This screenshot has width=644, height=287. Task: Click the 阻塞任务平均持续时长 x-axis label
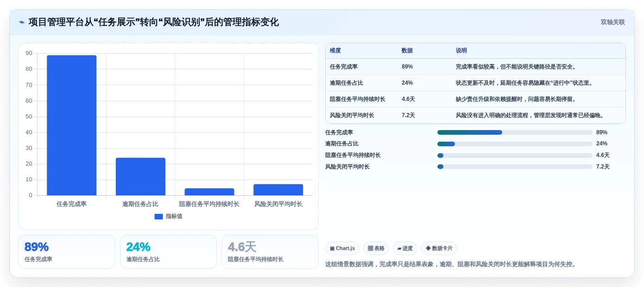[209, 204]
